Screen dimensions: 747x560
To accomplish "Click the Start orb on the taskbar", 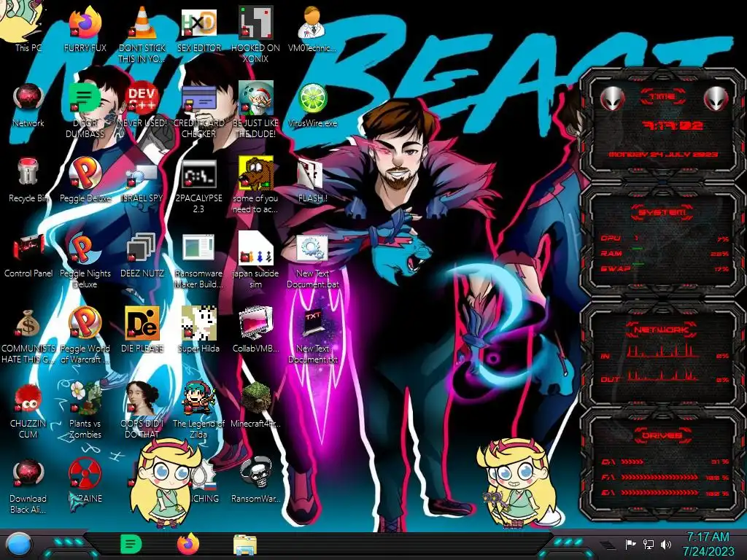I will point(18,545).
